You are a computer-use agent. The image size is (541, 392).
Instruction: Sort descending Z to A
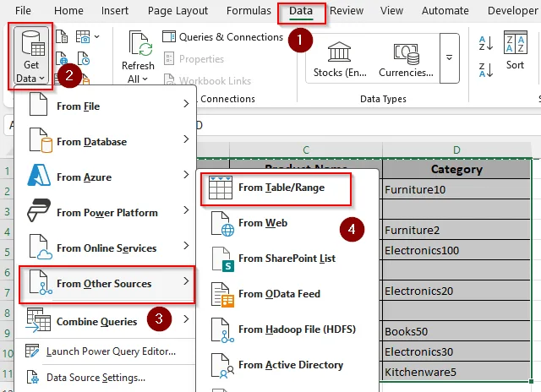click(486, 69)
